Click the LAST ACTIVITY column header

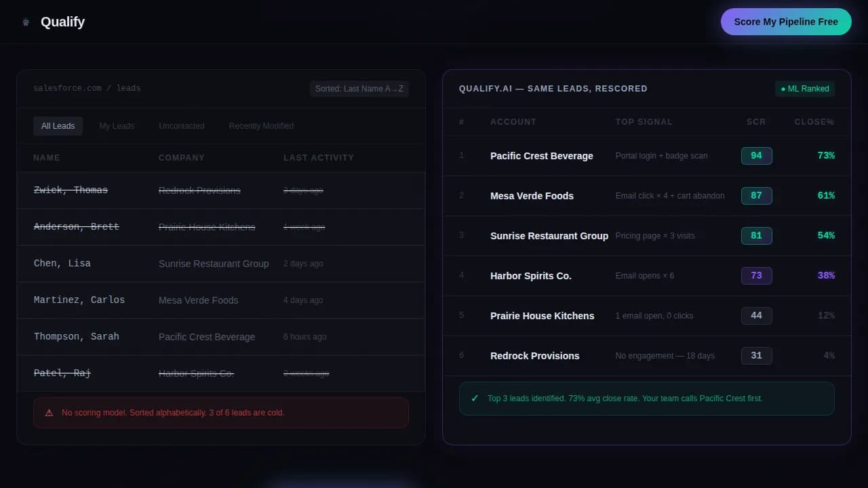tap(319, 158)
